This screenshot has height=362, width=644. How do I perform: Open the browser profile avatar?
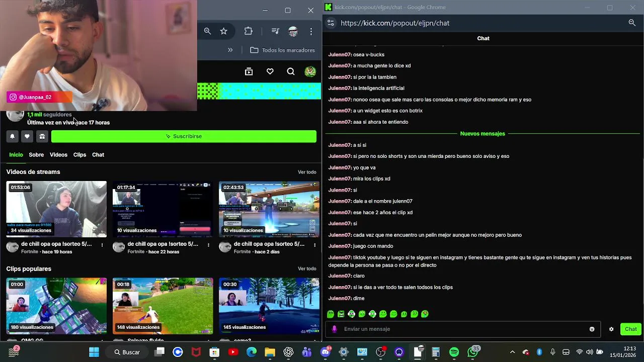pyautogui.click(x=293, y=31)
